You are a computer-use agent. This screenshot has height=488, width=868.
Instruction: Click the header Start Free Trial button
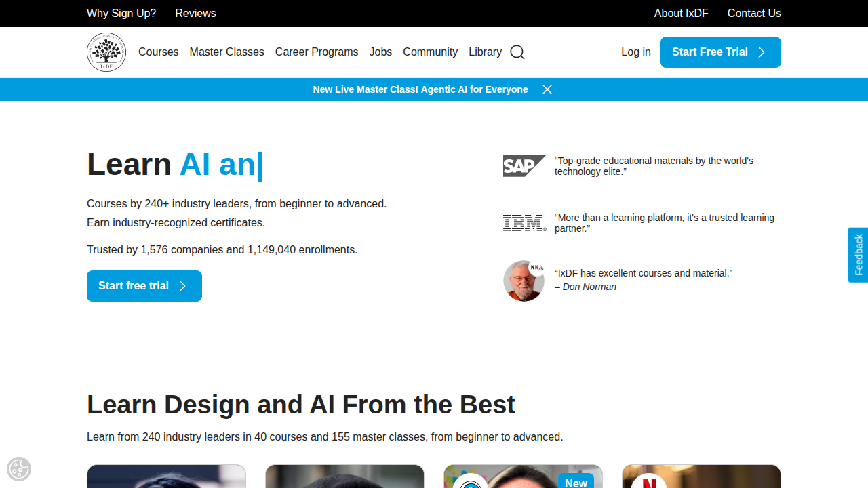pyautogui.click(x=721, y=52)
